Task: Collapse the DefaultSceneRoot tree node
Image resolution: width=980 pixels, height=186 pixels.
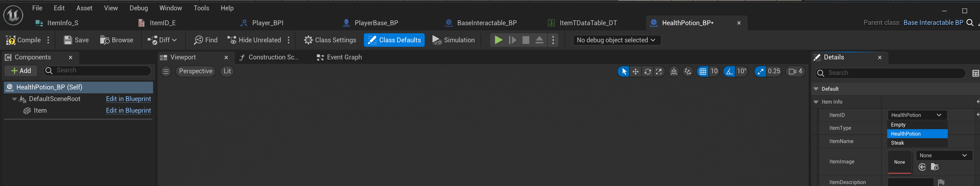Action: click(x=15, y=99)
